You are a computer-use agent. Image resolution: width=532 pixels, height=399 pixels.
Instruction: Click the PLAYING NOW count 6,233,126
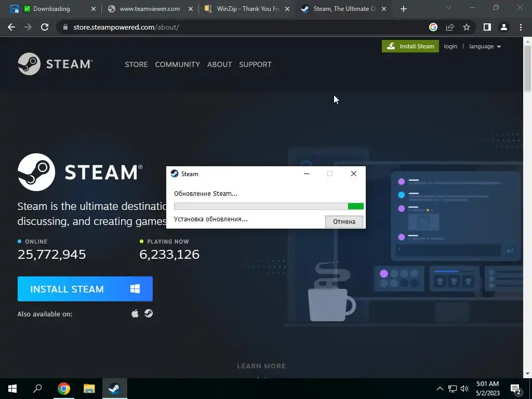(169, 254)
